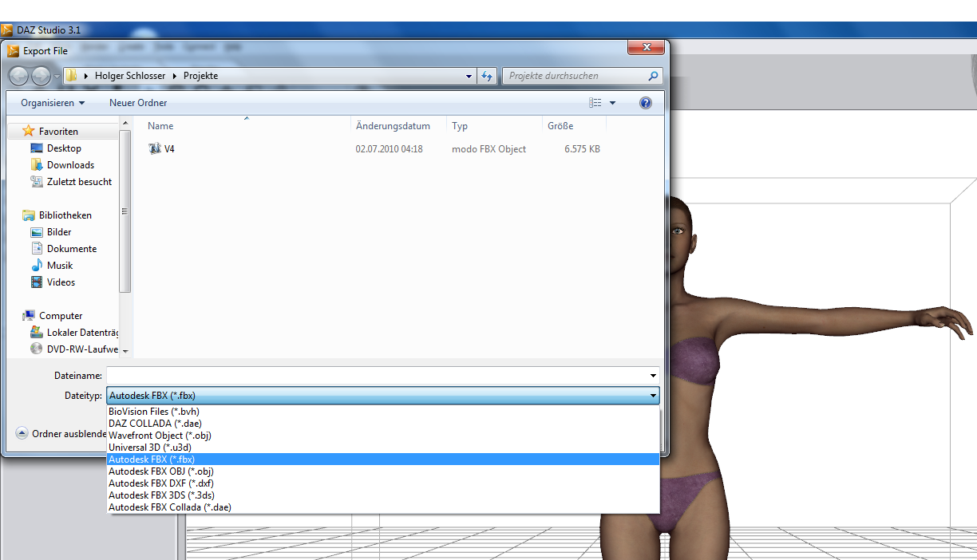The width and height of the screenshot is (977, 560).
Task: Click Projekte in the breadcrumb path
Action: point(200,76)
